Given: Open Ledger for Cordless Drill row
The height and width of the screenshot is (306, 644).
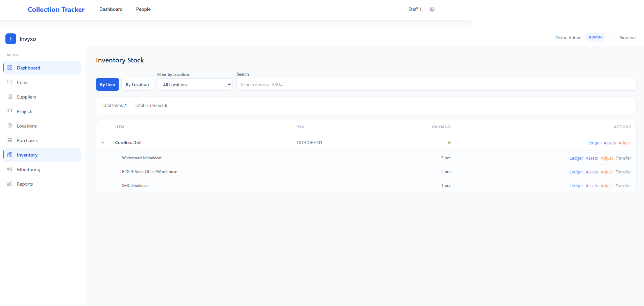Looking at the screenshot, I should click(594, 143).
